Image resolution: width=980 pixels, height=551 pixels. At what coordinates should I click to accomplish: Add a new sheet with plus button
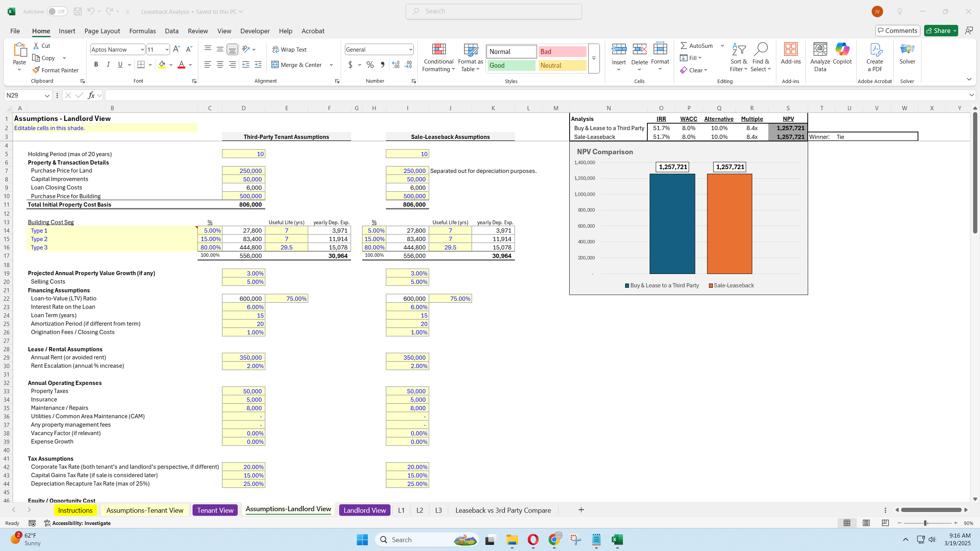(581, 510)
